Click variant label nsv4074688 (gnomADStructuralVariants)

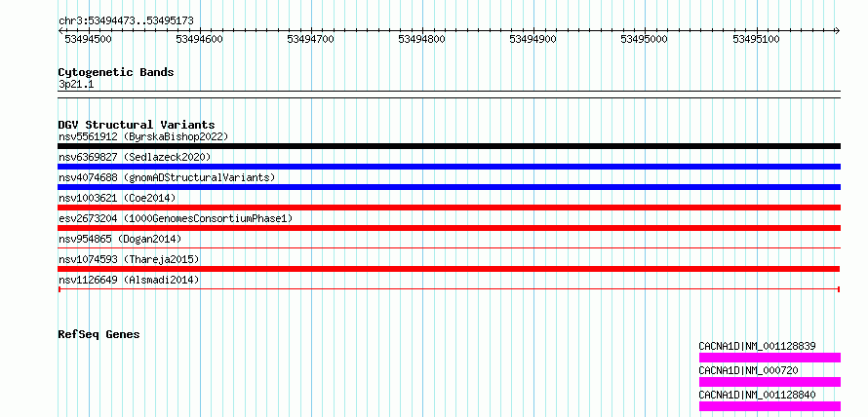pos(167,177)
